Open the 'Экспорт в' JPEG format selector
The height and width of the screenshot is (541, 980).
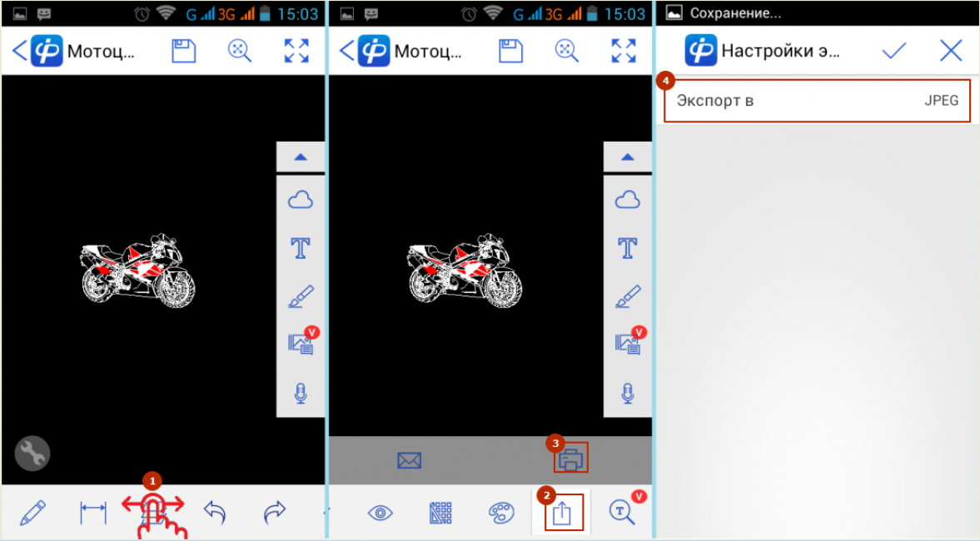tap(817, 102)
